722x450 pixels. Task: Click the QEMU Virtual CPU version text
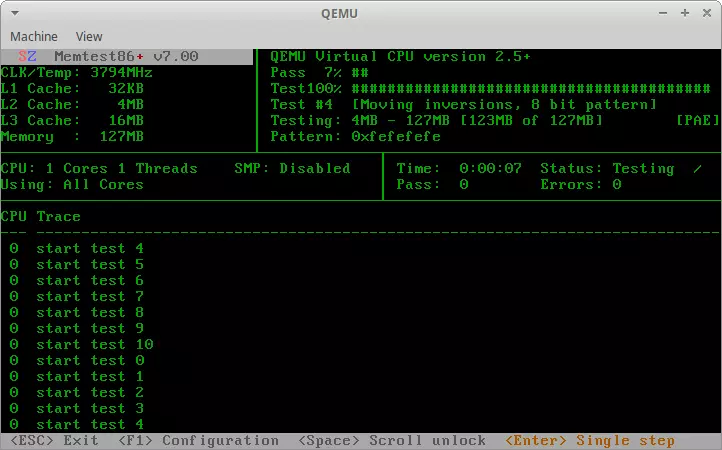click(401, 56)
